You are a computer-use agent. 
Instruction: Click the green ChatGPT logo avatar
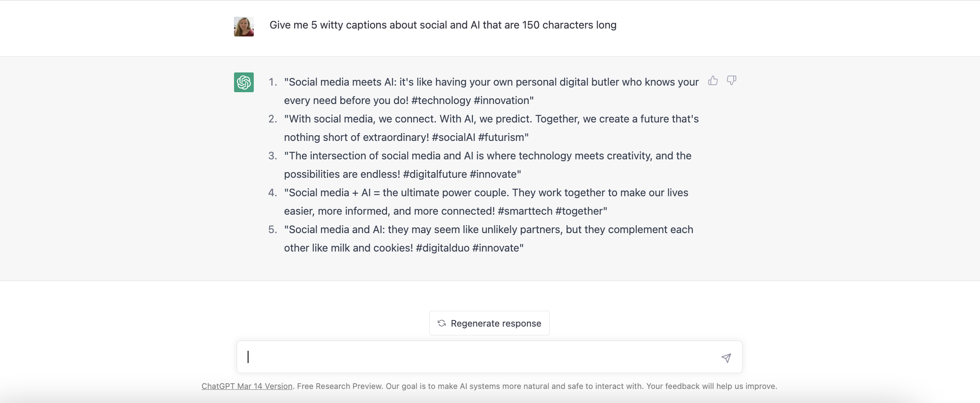[244, 82]
